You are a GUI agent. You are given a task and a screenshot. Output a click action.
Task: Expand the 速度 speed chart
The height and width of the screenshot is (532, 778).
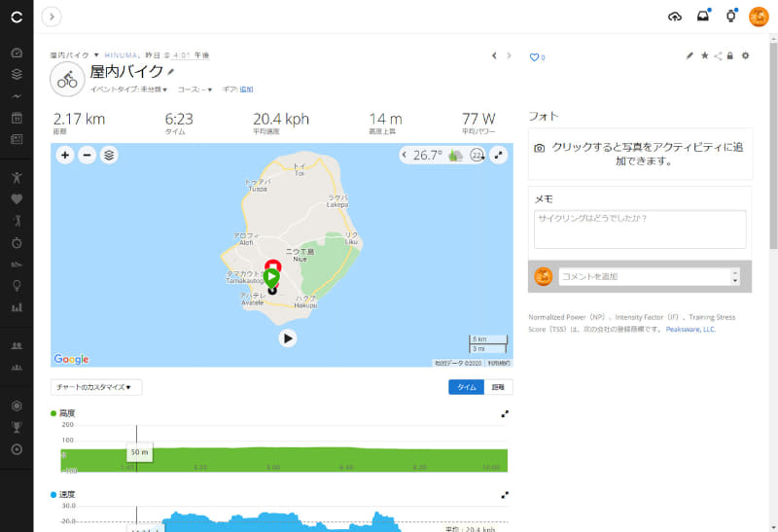coord(505,495)
